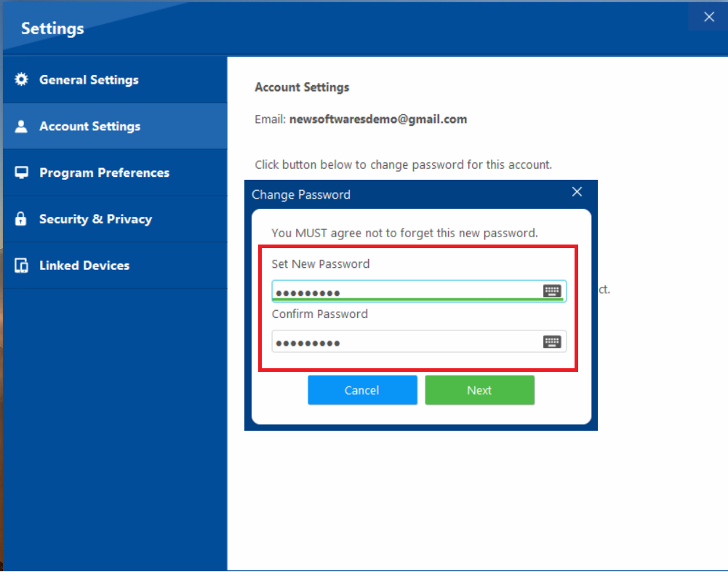Click the Security & Privacy padlock icon
The height and width of the screenshot is (572, 728).
click(x=21, y=218)
